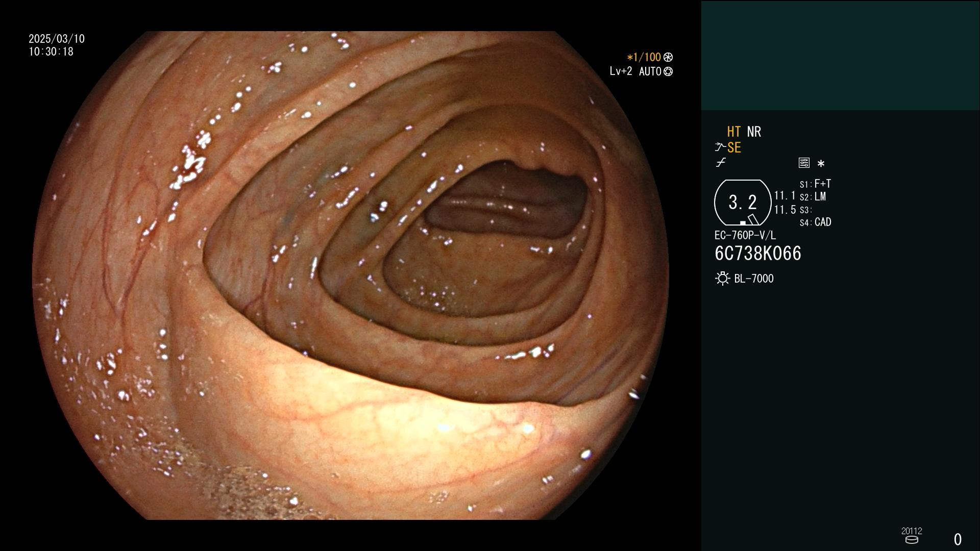Click the light source bulb icon

(722, 279)
